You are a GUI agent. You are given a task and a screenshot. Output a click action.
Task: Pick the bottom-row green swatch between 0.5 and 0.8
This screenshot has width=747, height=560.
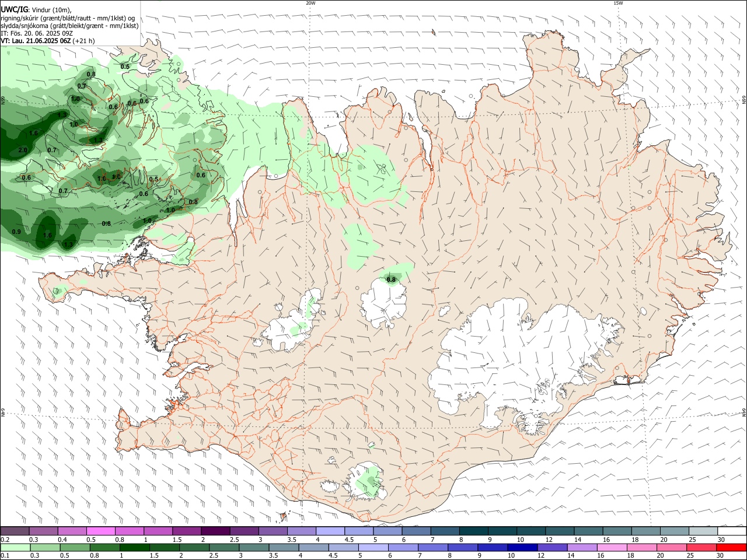pos(75,548)
